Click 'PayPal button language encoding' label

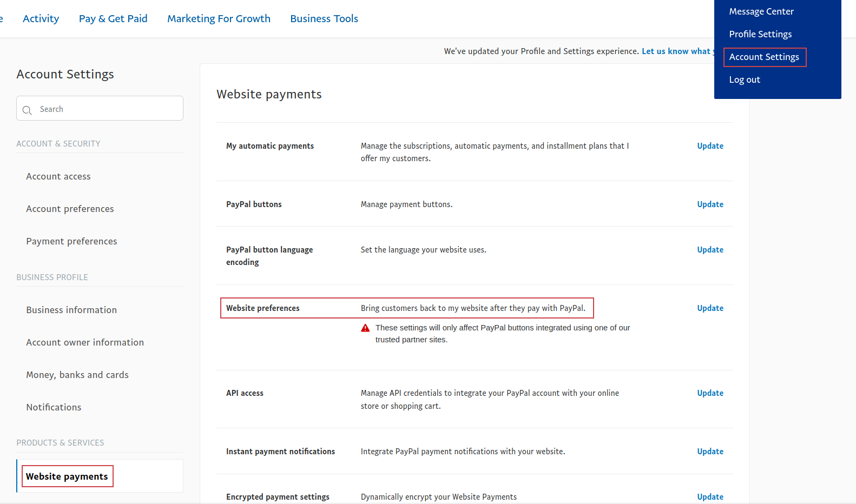click(x=269, y=256)
